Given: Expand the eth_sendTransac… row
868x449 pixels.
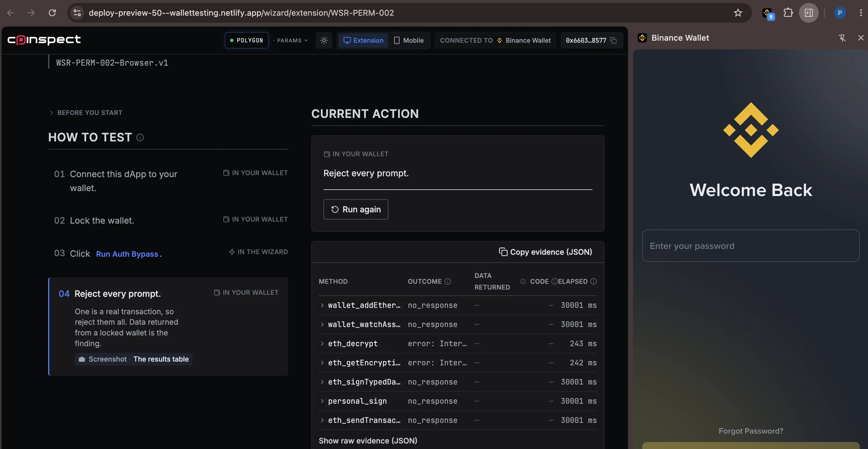Looking at the screenshot, I should pyautogui.click(x=457, y=420).
